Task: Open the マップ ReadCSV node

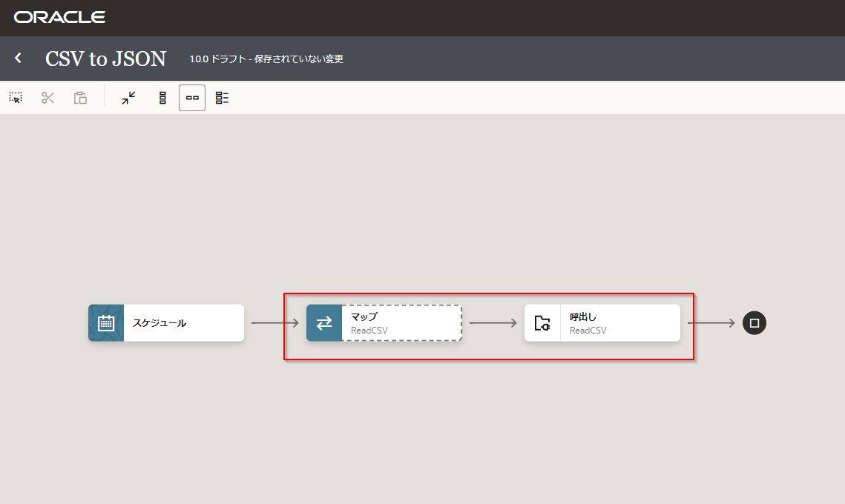Action: [x=401, y=323]
